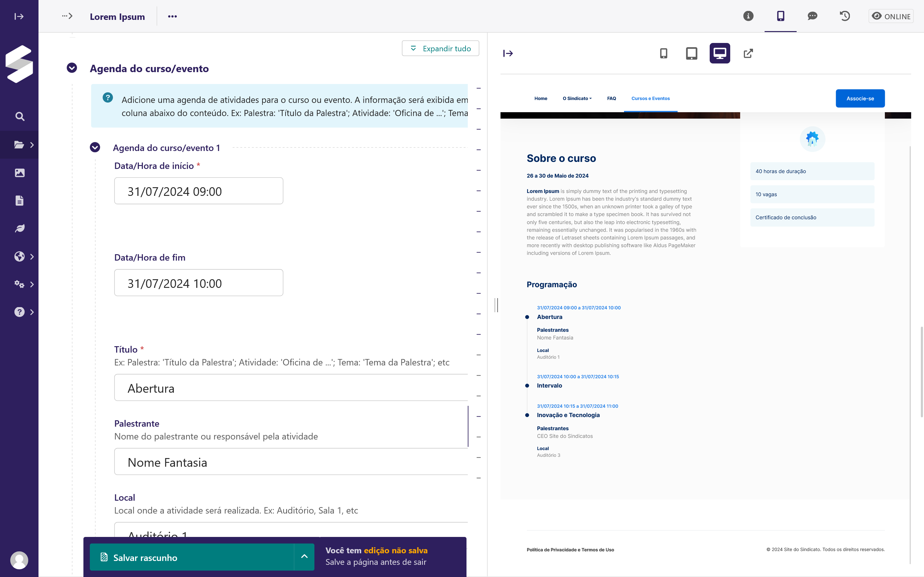The height and width of the screenshot is (577, 924).
Task: Click the leaf icon in sidebar
Action: pyautogui.click(x=20, y=229)
